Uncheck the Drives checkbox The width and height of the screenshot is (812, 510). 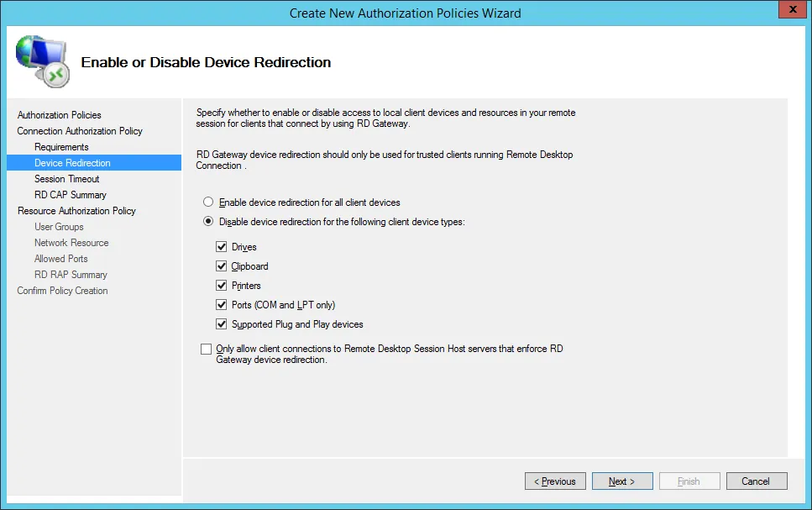click(222, 247)
